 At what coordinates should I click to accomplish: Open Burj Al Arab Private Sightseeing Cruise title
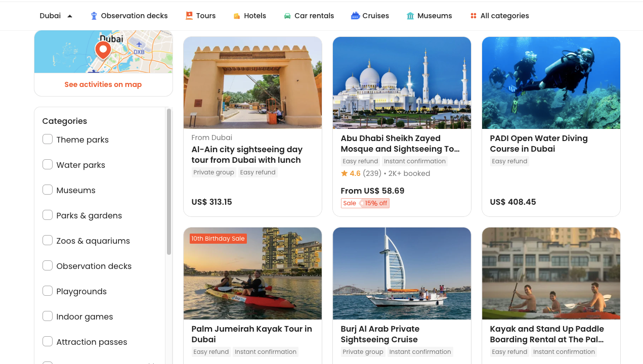click(380, 334)
